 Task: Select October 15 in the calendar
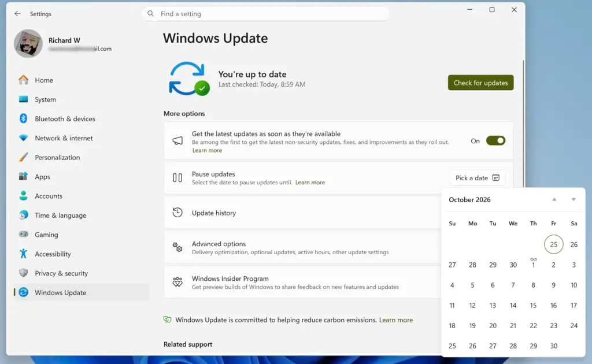click(533, 306)
